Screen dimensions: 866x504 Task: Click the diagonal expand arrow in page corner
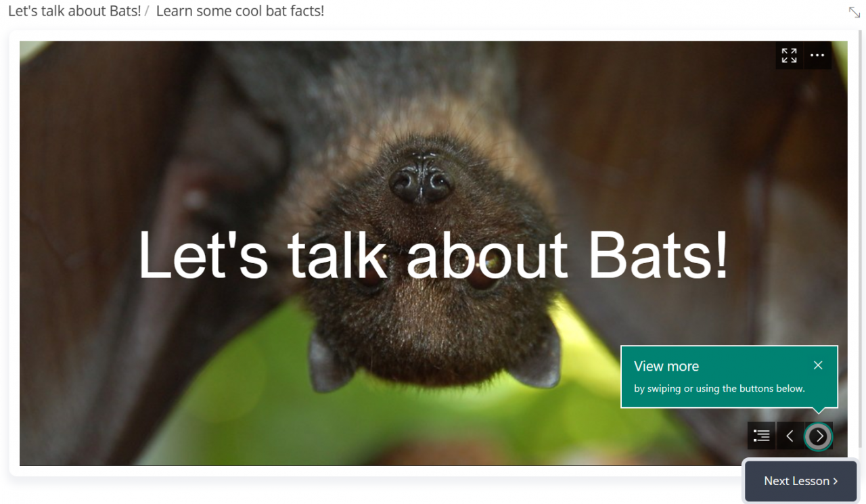(854, 12)
